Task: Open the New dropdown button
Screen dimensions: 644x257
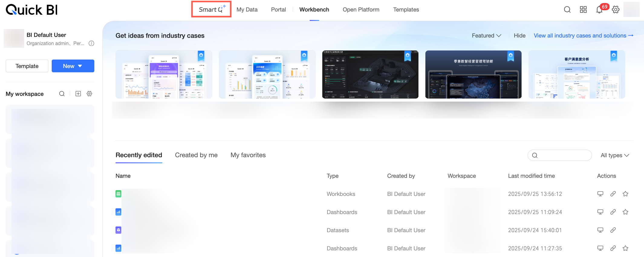Action: pos(73,66)
